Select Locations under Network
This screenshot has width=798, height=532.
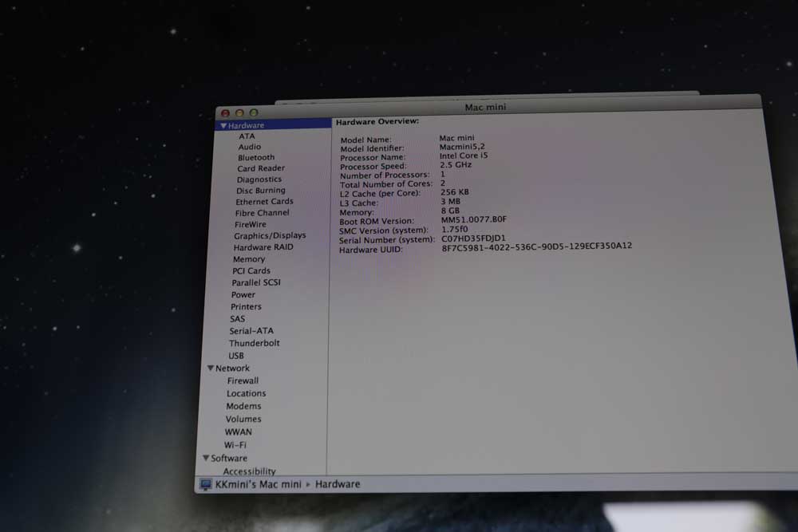[247, 394]
